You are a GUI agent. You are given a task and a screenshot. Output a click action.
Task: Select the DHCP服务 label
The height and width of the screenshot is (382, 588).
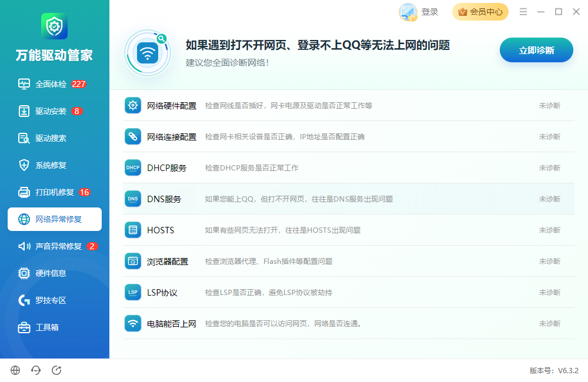pyautogui.click(x=167, y=168)
